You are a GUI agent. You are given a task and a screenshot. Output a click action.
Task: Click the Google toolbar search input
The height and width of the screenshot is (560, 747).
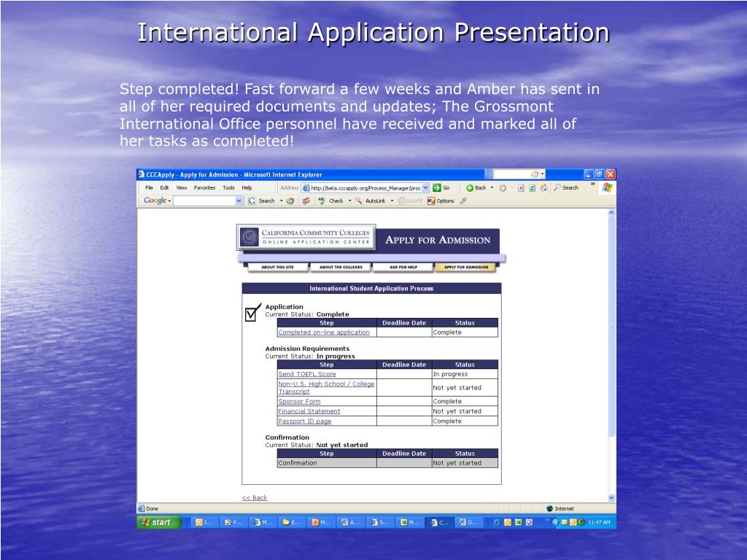tap(204, 201)
